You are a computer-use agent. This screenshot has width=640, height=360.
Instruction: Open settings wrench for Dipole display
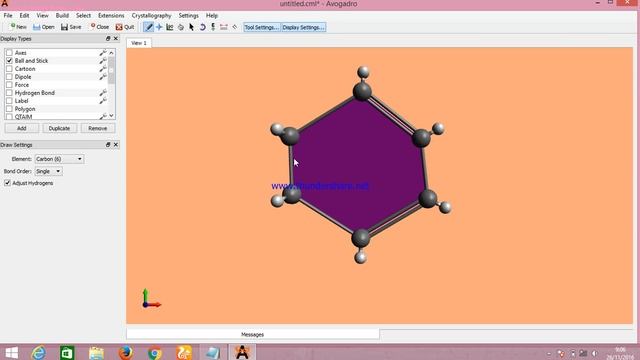[103, 77]
